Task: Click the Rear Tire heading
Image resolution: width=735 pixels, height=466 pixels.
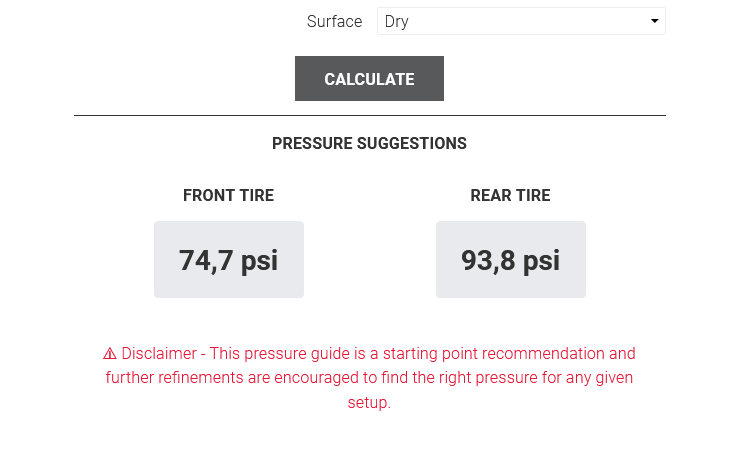Action: tap(510, 196)
